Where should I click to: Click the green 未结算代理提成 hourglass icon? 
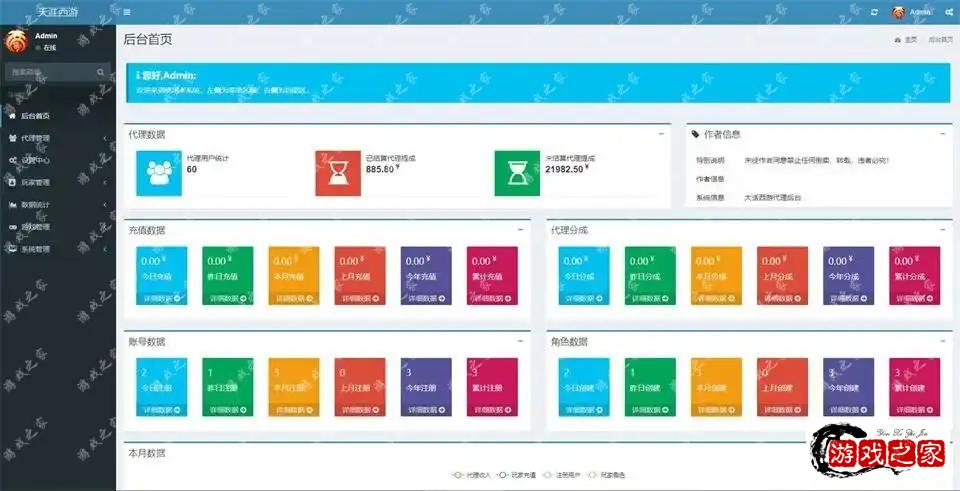coord(517,173)
